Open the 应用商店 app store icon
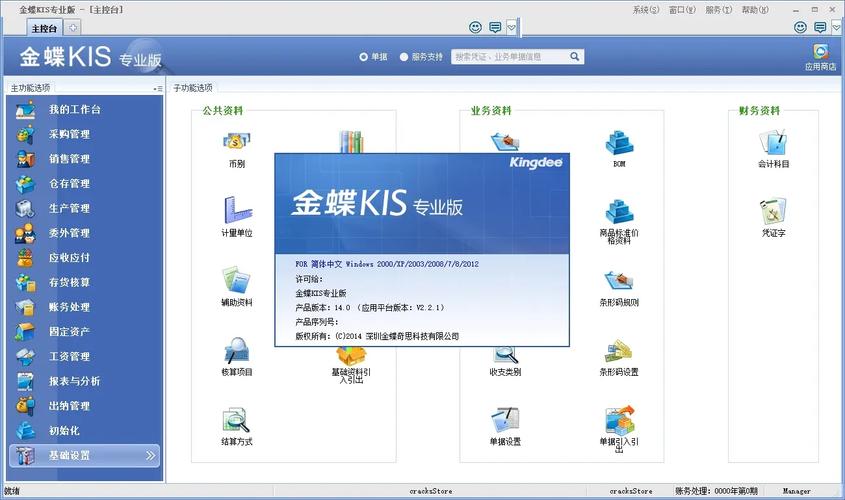Image resolution: width=845 pixels, height=500 pixels. (x=820, y=53)
